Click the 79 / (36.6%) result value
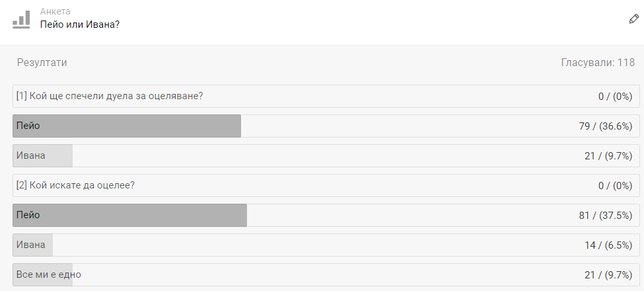 606,126
